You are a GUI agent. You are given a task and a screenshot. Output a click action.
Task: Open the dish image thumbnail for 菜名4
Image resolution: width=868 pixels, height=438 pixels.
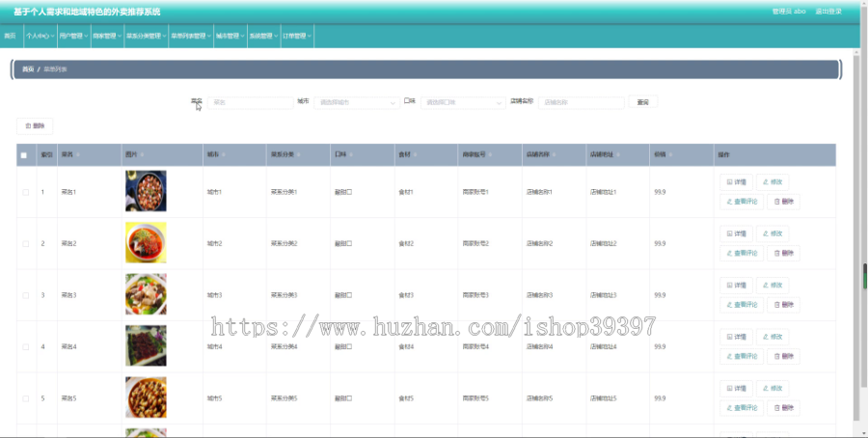tap(147, 345)
